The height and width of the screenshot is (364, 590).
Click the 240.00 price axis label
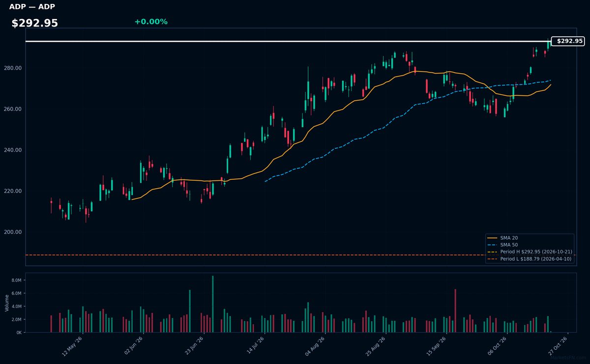tap(13, 150)
